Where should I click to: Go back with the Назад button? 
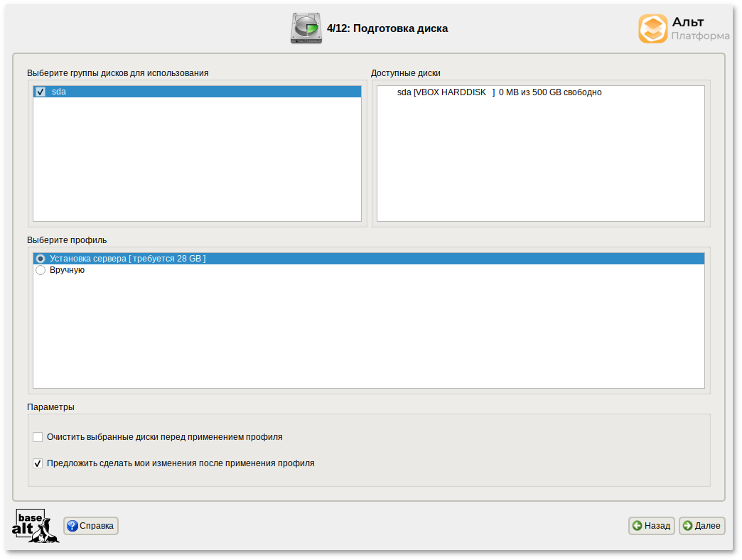click(651, 526)
